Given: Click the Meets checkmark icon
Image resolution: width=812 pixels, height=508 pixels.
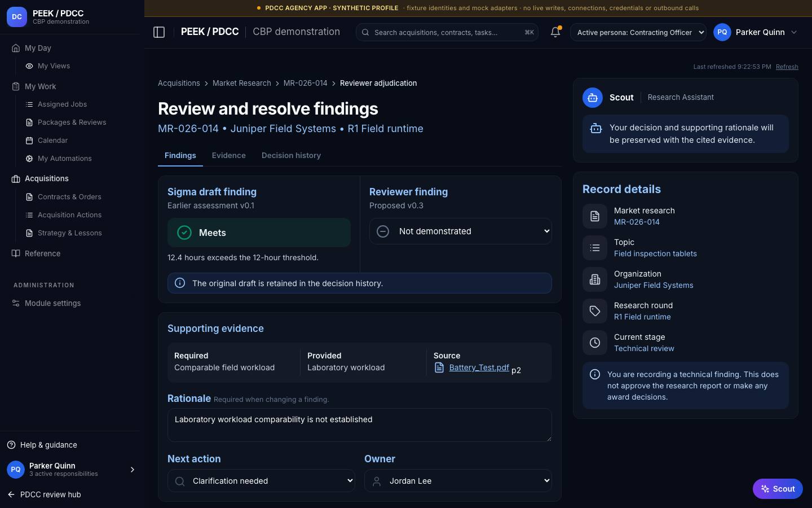Looking at the screenshot, I should pos(184,233).
